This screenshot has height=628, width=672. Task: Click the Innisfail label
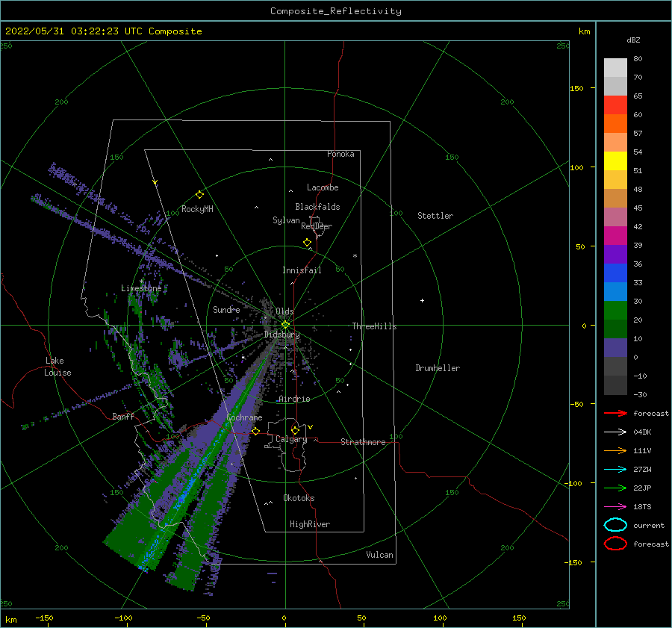click(x=302, y=270)
